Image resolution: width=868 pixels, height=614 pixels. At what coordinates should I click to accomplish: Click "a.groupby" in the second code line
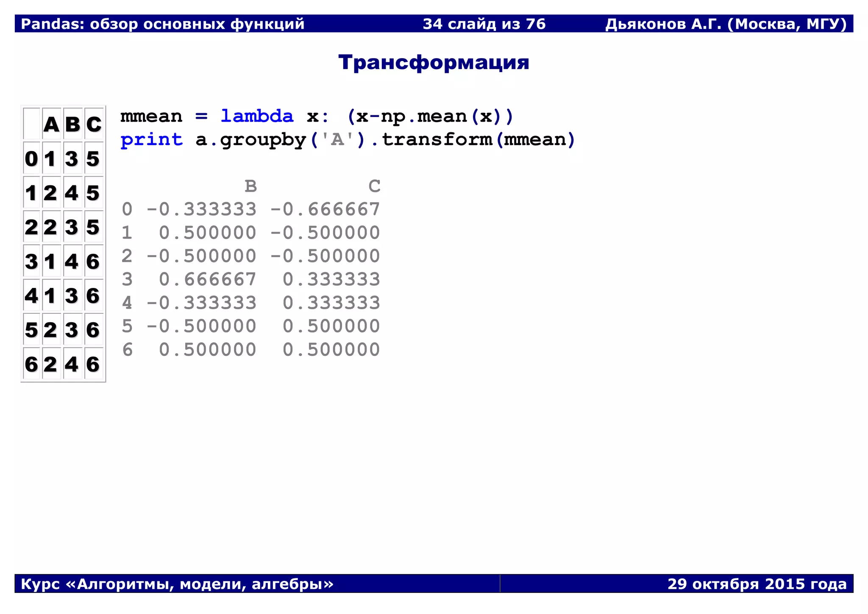[251, 140]
